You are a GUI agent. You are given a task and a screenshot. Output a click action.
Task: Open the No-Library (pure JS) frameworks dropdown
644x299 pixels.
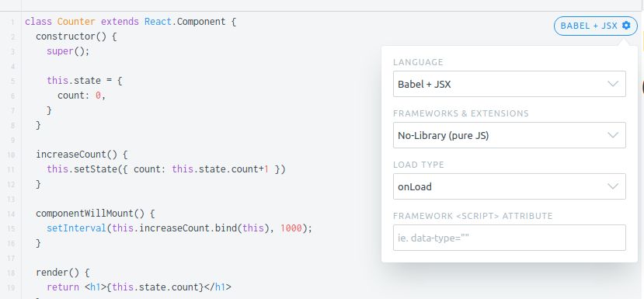(x=510, y=135)
